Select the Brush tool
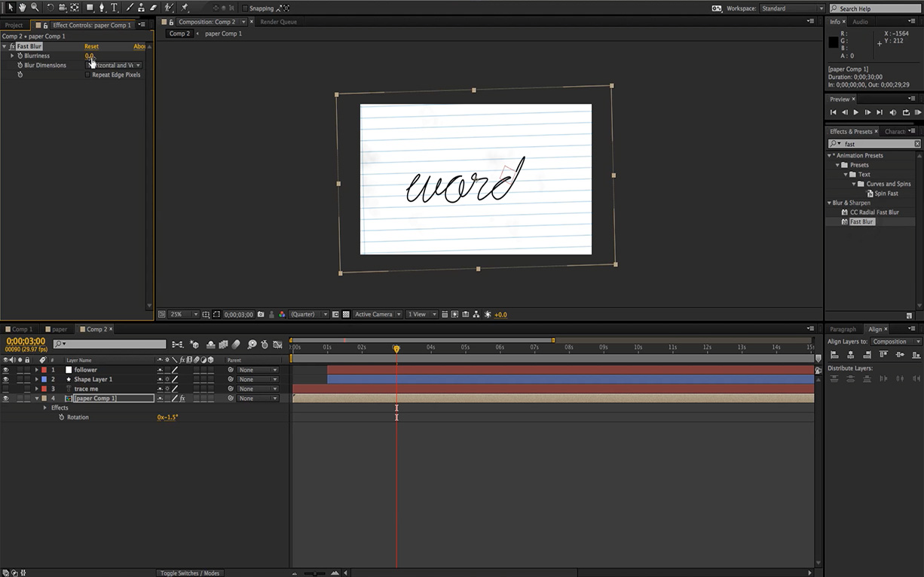 coord(130,8)
